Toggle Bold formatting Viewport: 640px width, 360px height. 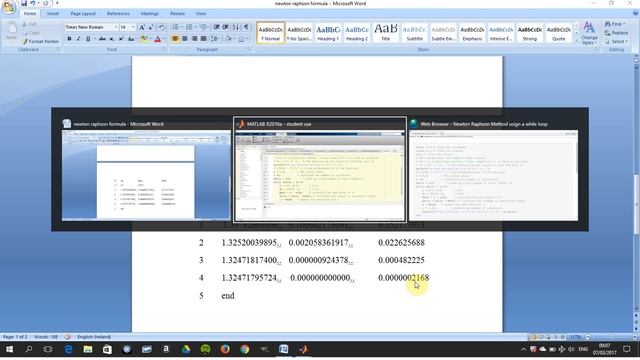(69, 39)
